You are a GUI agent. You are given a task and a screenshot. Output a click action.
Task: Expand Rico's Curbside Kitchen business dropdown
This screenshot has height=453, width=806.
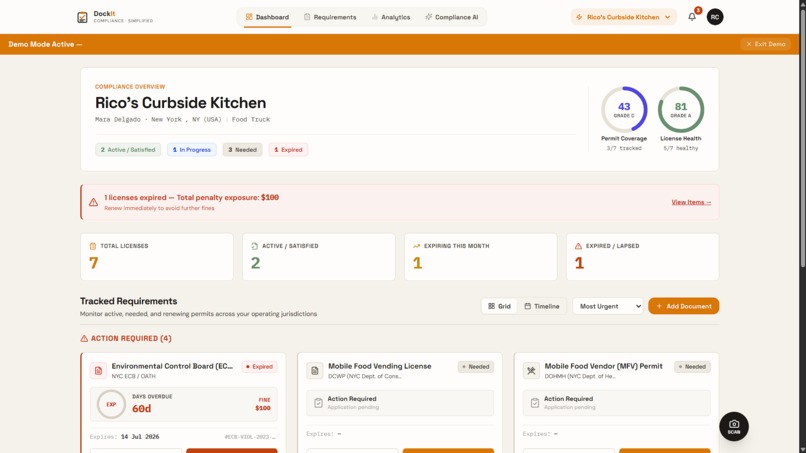[624, 17]
